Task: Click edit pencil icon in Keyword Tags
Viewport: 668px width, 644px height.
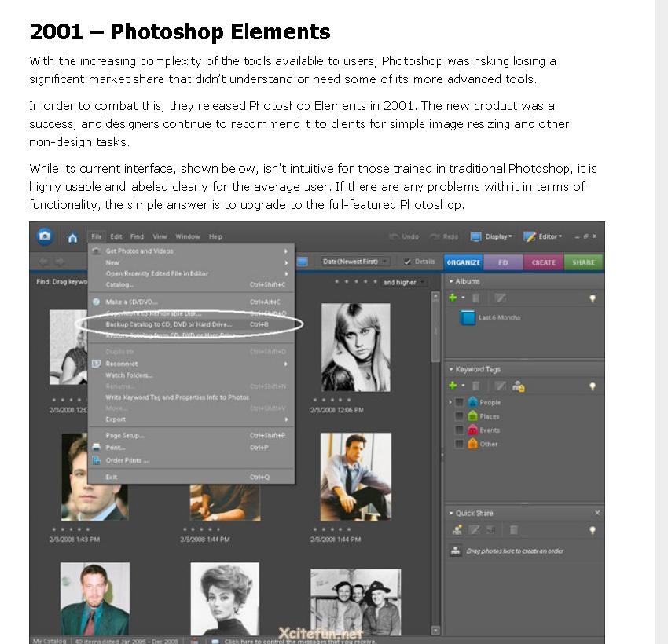Action: coord(500,386)
